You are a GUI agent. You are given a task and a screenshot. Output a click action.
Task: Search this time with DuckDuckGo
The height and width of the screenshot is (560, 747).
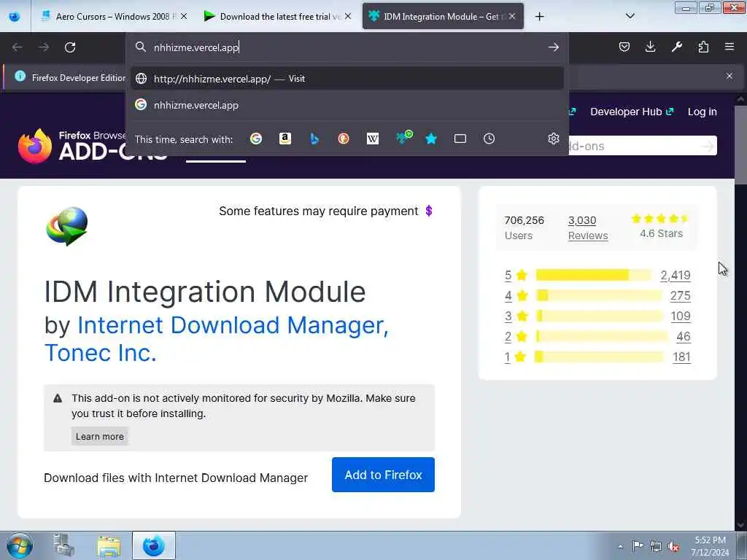pos(344,139)
